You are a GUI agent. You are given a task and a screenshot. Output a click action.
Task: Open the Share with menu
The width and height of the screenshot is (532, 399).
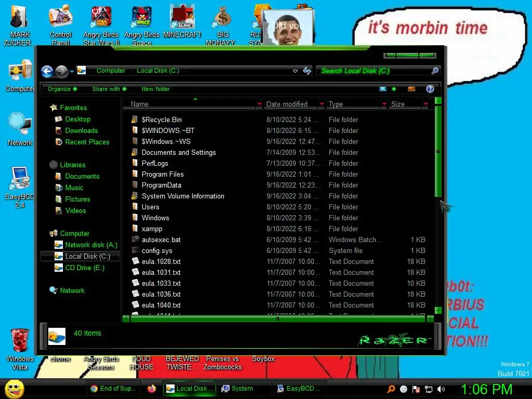click(x=109, y=89)
